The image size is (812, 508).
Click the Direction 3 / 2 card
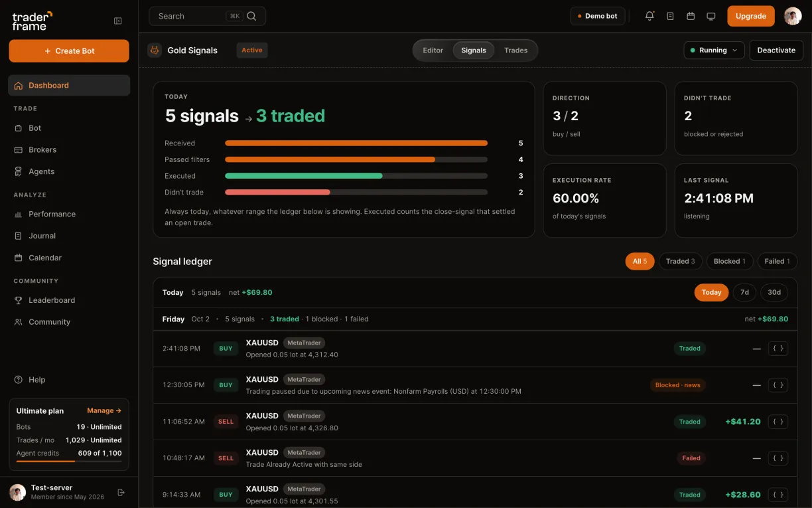click(604, 118)
